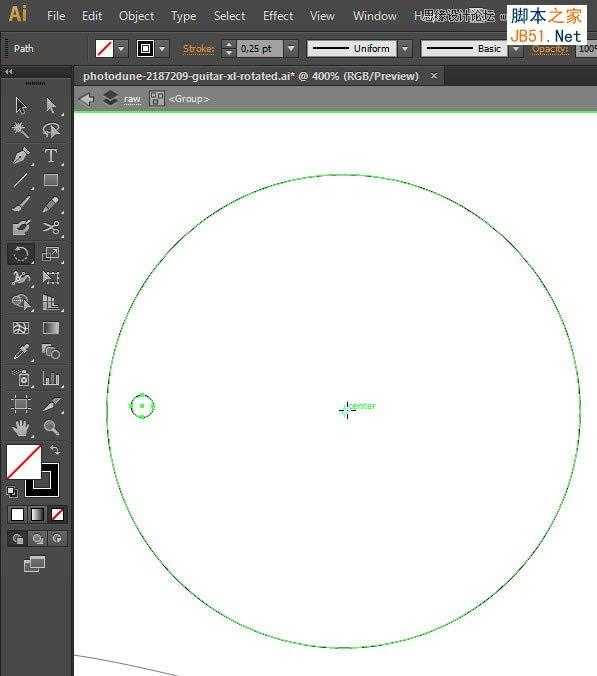This screenshot has width=597, height=676.
Task: Open stroke weight dropdown
Action: (x=291, y=48)
